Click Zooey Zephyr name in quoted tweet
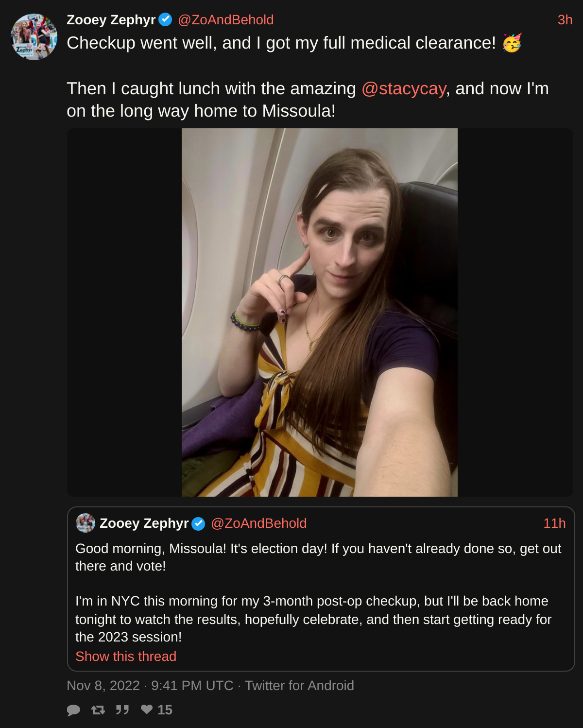Image resolution: width=583 pixels, height=728 pixels. click(144, 523)
